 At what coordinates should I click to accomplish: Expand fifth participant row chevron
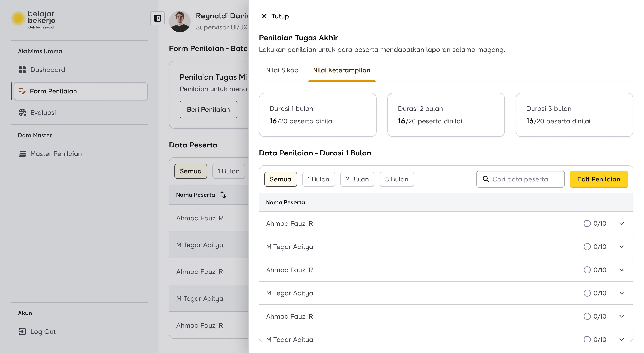[621, 316]
